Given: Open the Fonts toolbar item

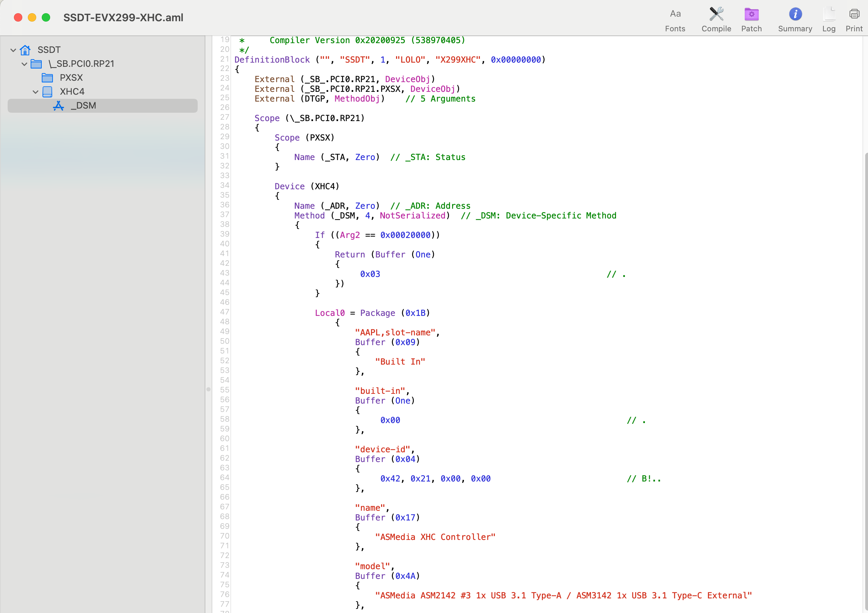Looking at the screenshot, I should (675, 20).
